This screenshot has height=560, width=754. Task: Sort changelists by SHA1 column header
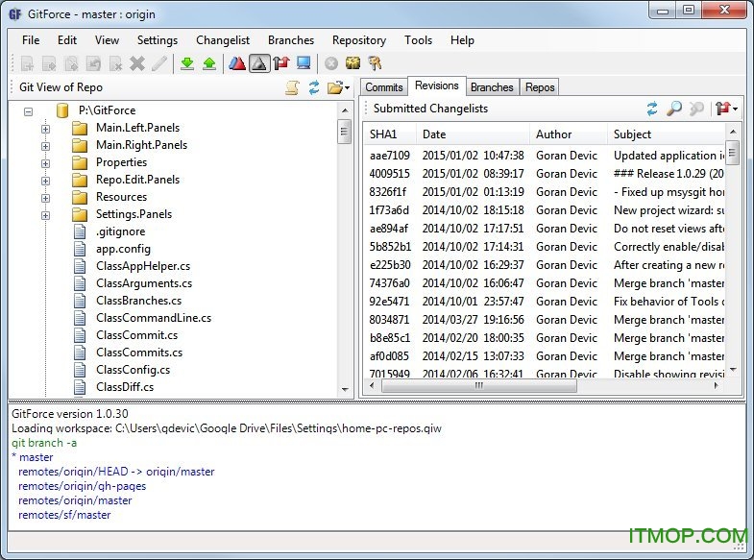point(390,134)
